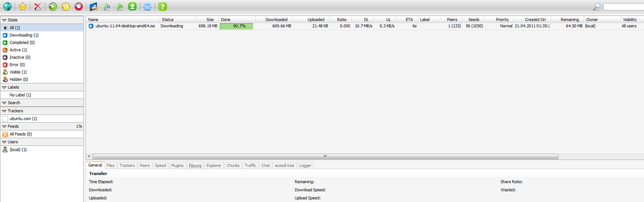Open Settings with the blue gear icon
The height and width of the screenshot is (202, 644).
(x=147, y=6)
